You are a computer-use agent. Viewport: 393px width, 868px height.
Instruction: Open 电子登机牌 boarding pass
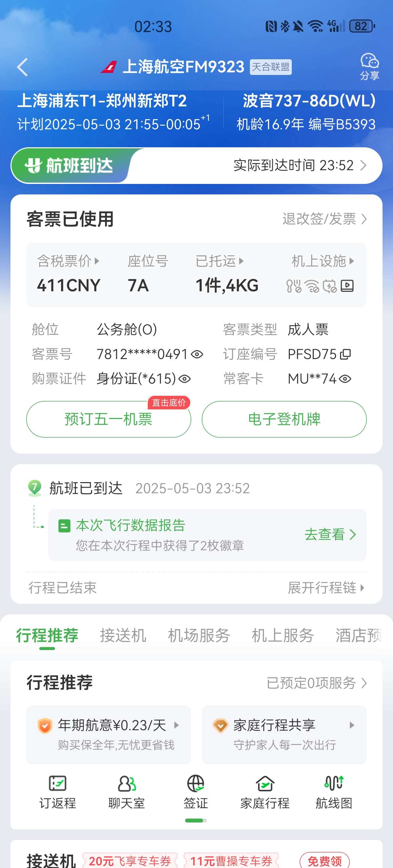point(284,419)
